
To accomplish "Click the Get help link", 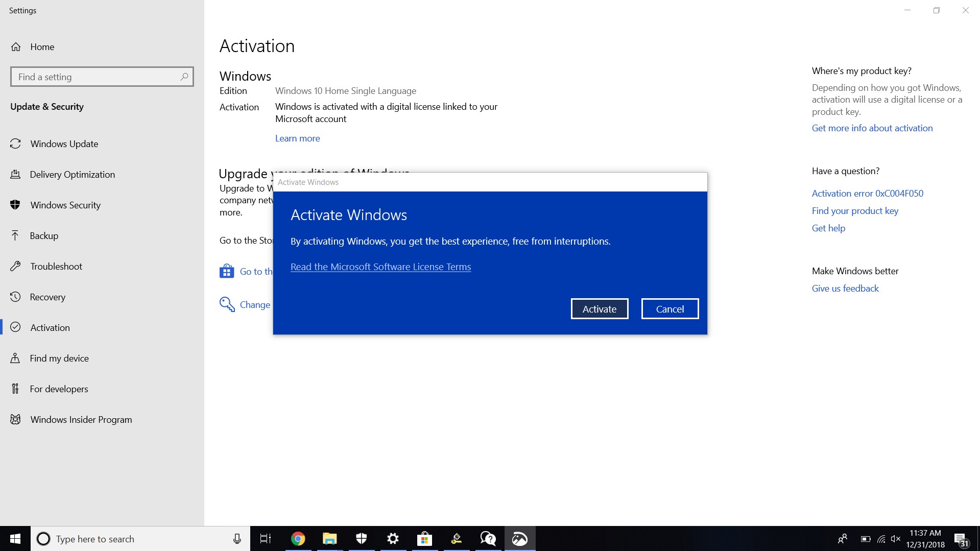I will (x=828, y=228).
